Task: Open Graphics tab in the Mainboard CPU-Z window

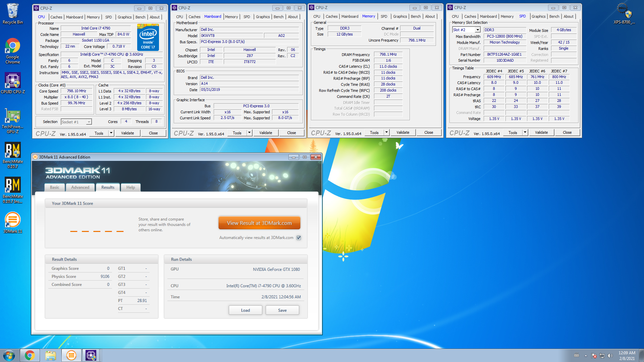Action: (x=263, y=17)
